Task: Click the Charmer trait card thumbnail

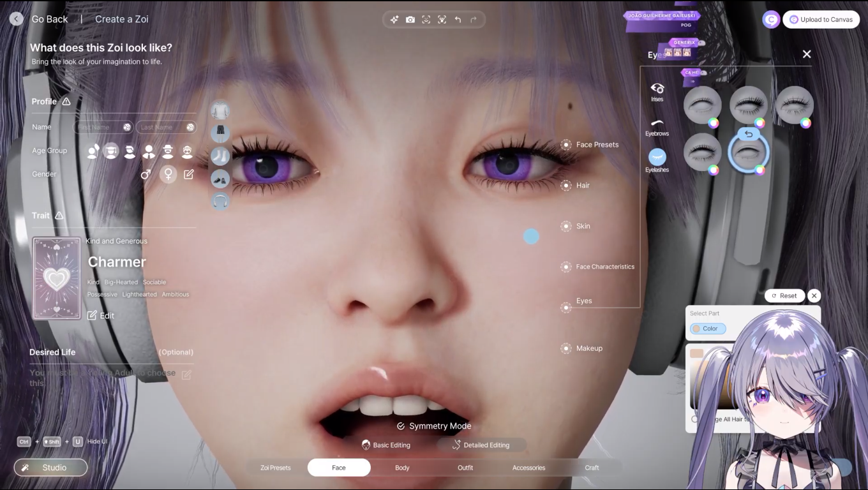Action: 57,278
